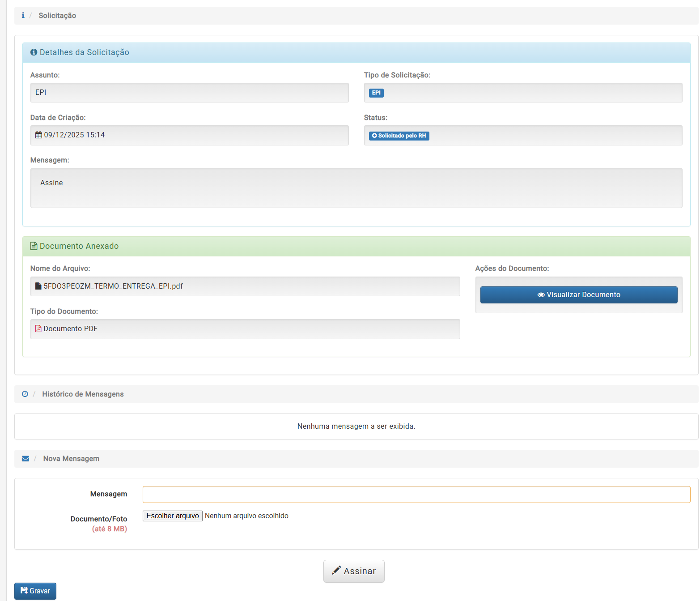Click the envelope icon beside Nova Mensagem
Screen dimensions: 700x601
click(x=25, y=459)
